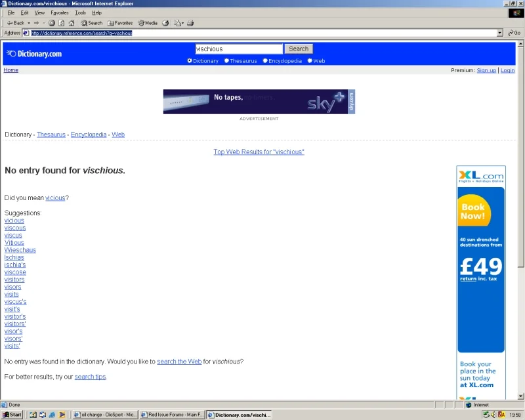This screenshot has width=525, height=420.
Task: Expand the Address bar dropdown arrow
Action: click(500, 33)
